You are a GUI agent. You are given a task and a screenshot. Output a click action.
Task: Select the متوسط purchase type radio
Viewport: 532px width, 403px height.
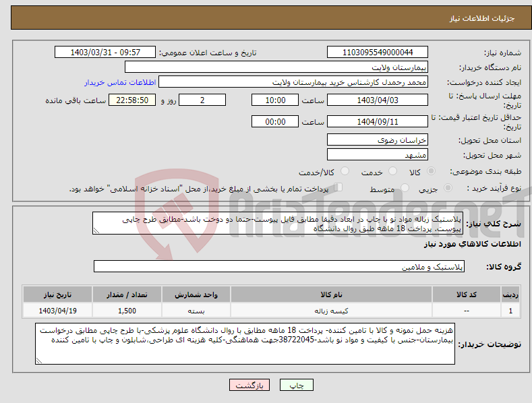click(x=405, y=187)
